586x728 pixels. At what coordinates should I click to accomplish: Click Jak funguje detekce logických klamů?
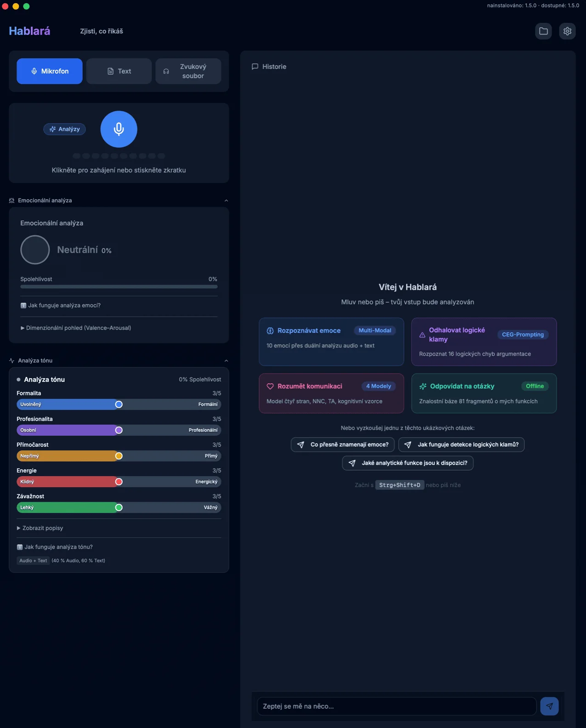pos(461,444)
